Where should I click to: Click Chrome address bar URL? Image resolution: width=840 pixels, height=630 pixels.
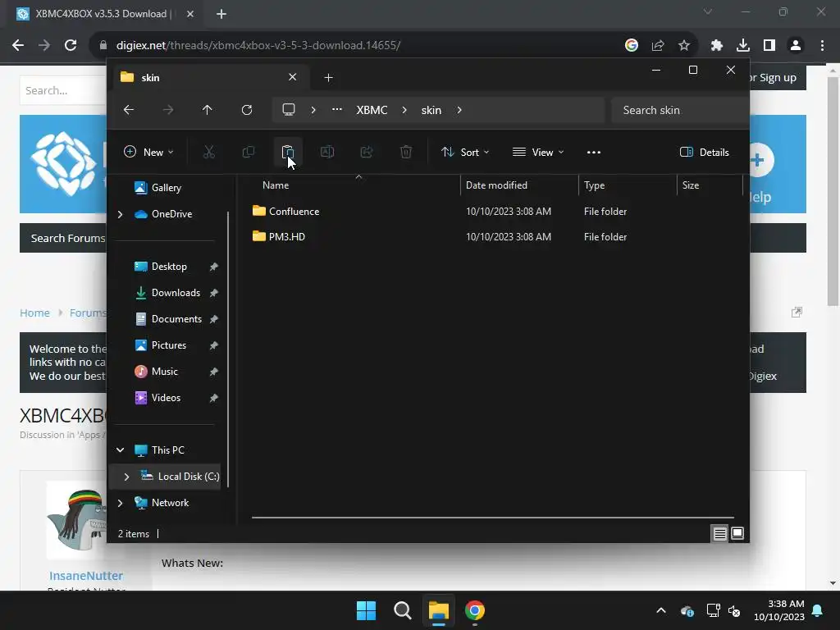click(258, 46)
